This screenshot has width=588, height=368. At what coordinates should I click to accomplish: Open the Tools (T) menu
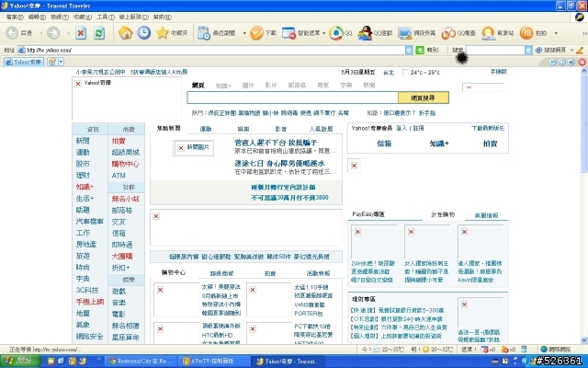[x=106, y=17]
